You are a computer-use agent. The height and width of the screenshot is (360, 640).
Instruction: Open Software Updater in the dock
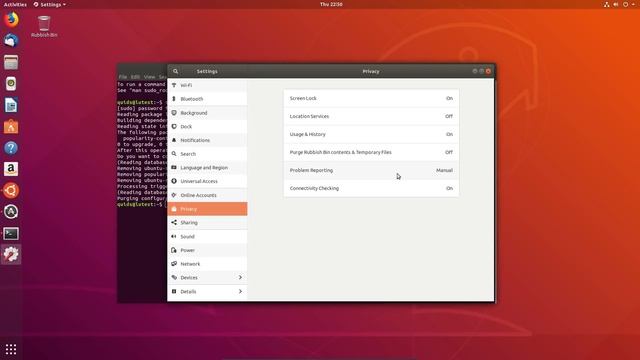(11, 212)
